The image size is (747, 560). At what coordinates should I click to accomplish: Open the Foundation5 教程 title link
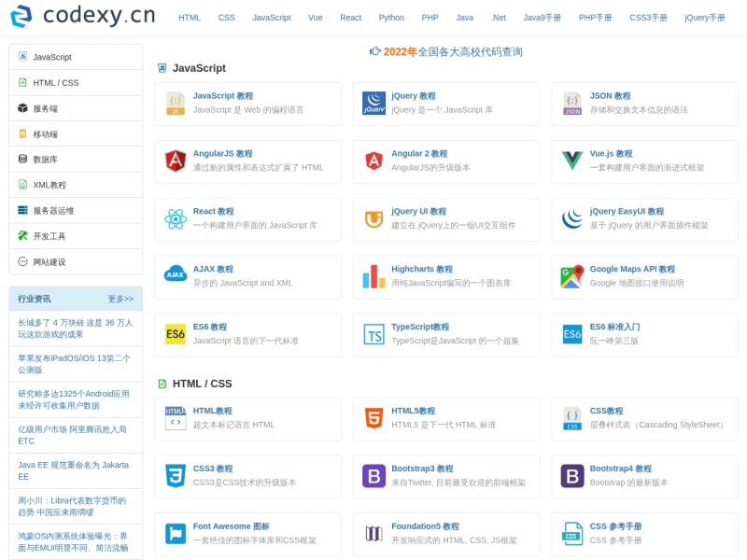pyautogui.click(x=425, y=526)
